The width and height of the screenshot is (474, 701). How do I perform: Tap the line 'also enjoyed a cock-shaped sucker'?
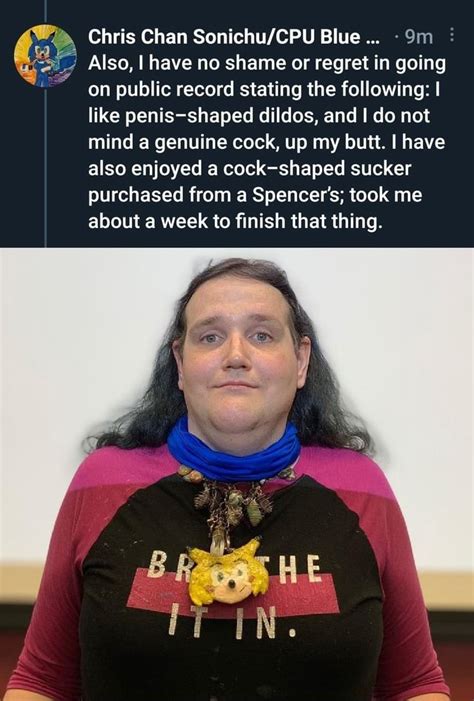pos(249,169)
